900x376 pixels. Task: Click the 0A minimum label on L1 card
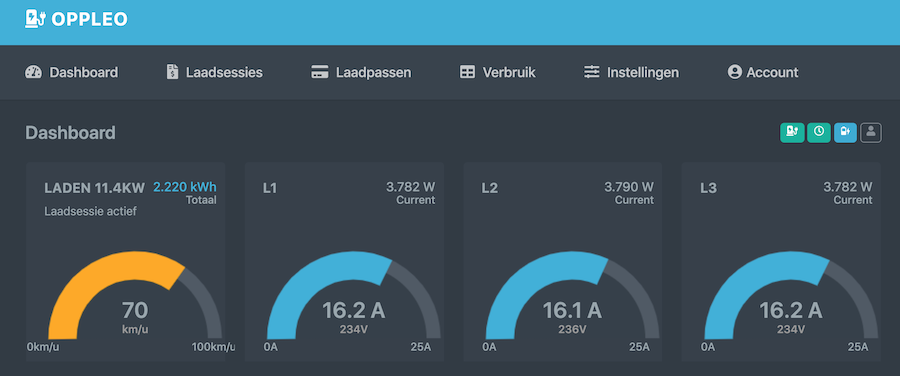pyautogui.click(x=271, y=347)
